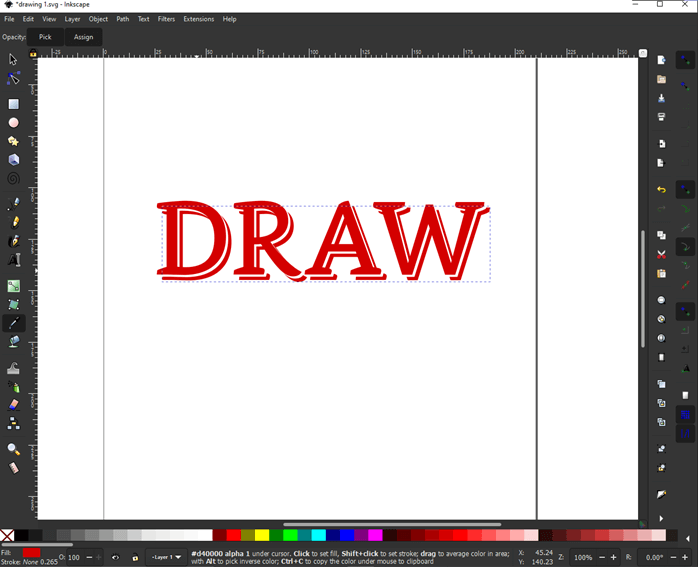The image size is (698, 567).
Task: Open the File menu
Action: pos(9,19)
